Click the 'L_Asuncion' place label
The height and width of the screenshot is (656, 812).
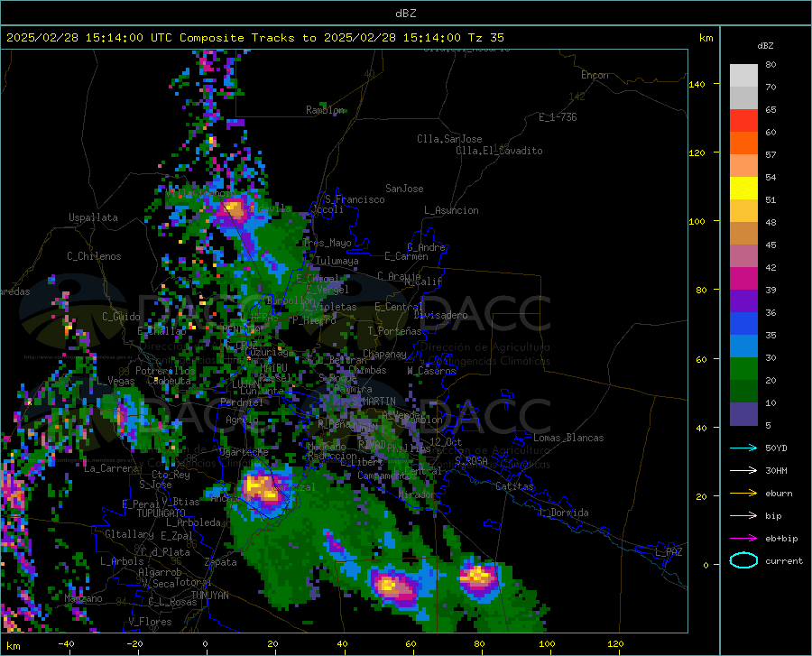(451, 210)
